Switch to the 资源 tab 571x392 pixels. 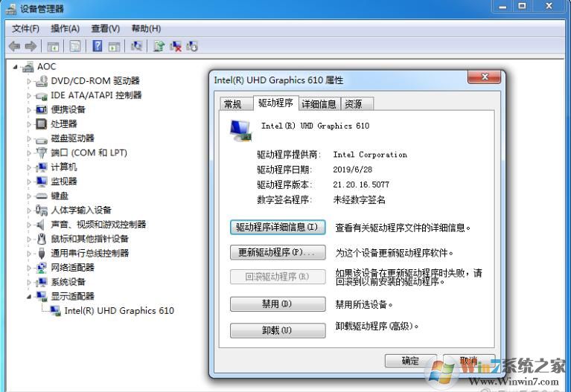[357, 104]
